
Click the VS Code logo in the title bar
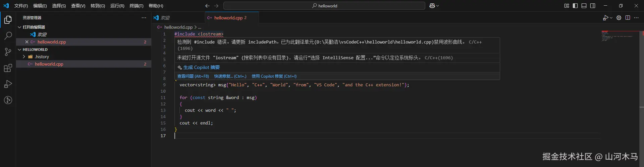click(6, 6)
